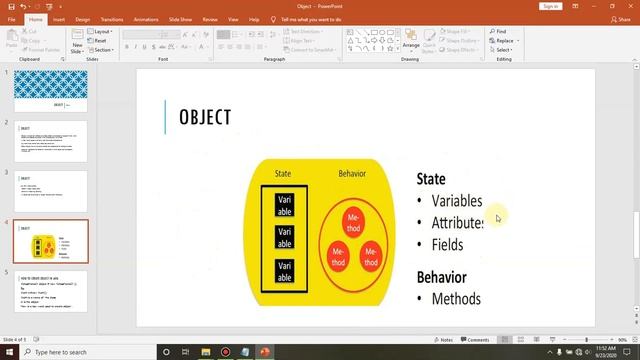
Task: Select slide 1 thumbnail
Action: pos(51,91)
